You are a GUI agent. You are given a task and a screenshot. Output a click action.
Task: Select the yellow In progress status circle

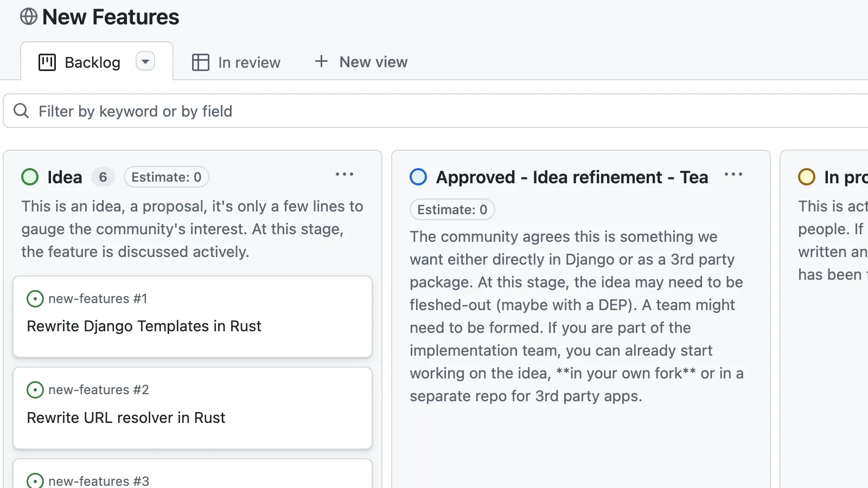[x=807, y=176]
